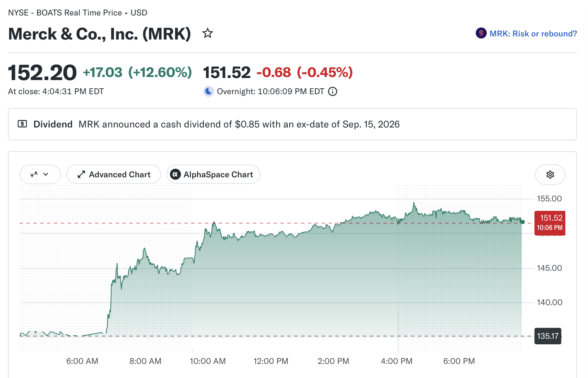Click the cash dividend announcement text
Screen dimensions: 588x378
pyautogui.click(x=239, y=124)
